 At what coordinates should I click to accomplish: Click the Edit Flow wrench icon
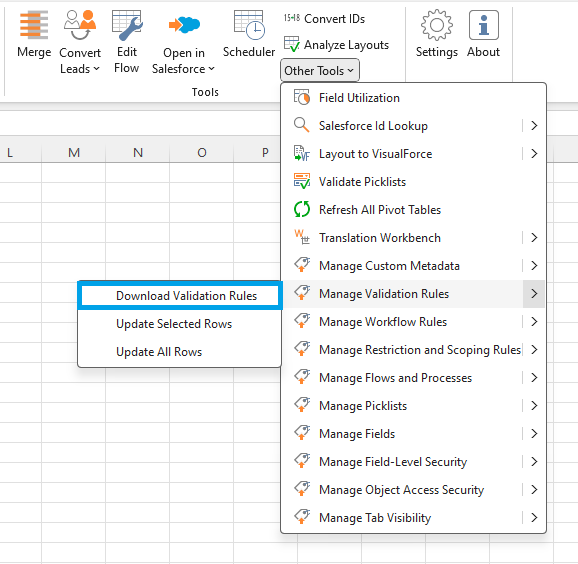(x=127, y=25)
